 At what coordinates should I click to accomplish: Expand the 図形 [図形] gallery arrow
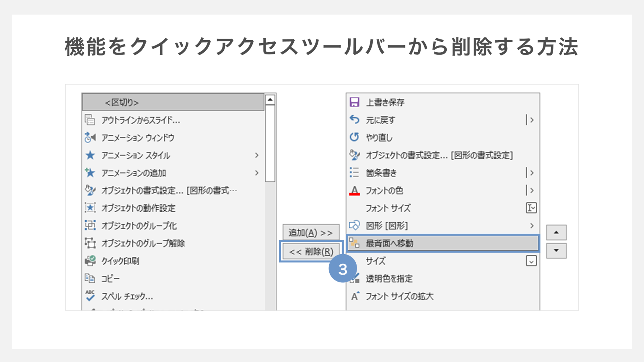coord(532,226)
